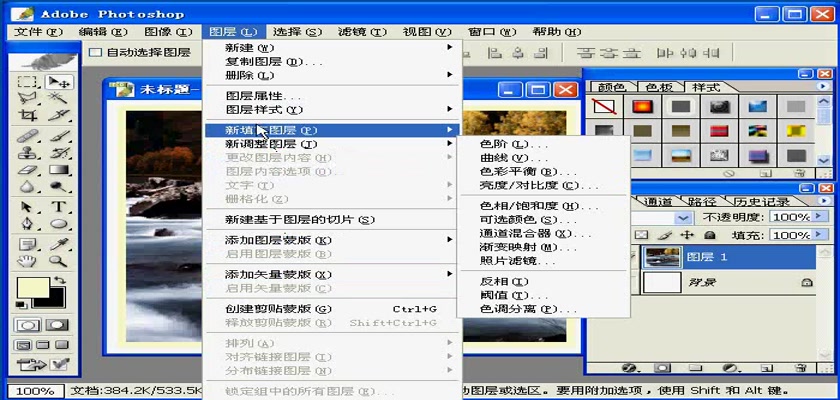
Task: Click the swap foreground/background colors arrow
Action: click(60, 280)
